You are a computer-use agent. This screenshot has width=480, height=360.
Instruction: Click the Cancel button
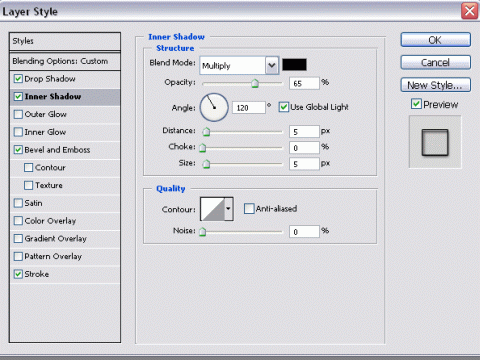(435, 62)
